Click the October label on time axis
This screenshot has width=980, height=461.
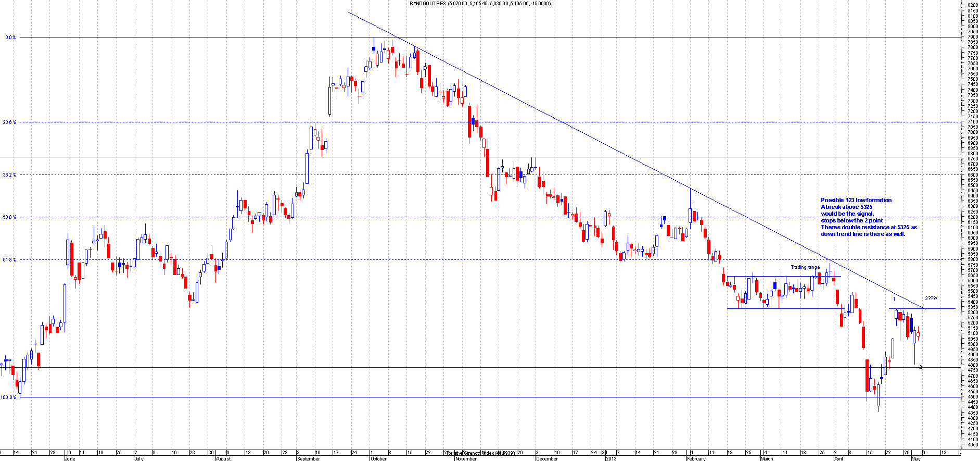378,458
